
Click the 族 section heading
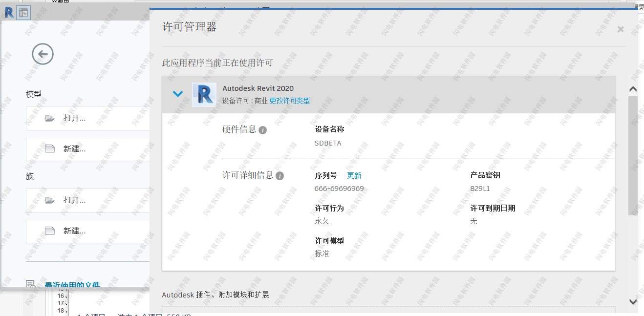pos(30,176)
